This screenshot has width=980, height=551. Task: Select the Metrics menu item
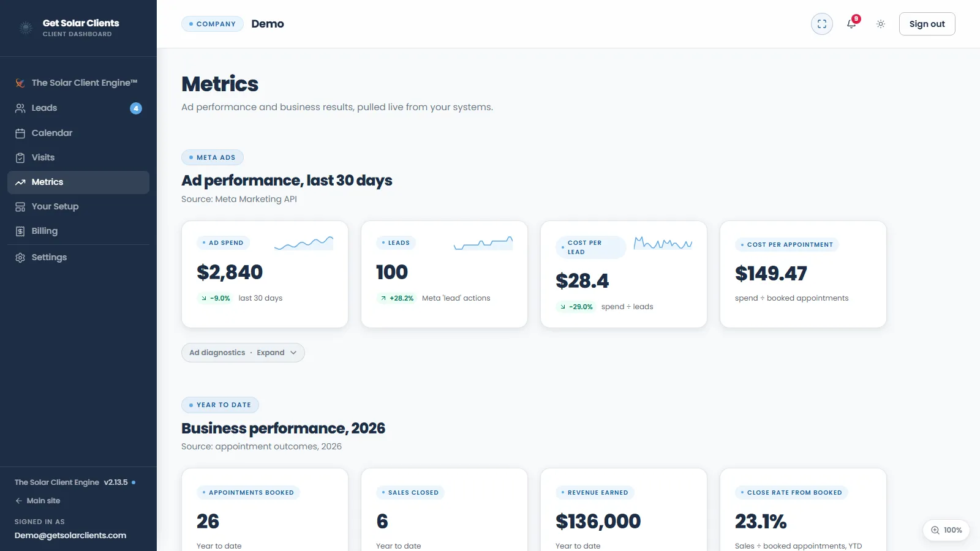tap(78, 182)
